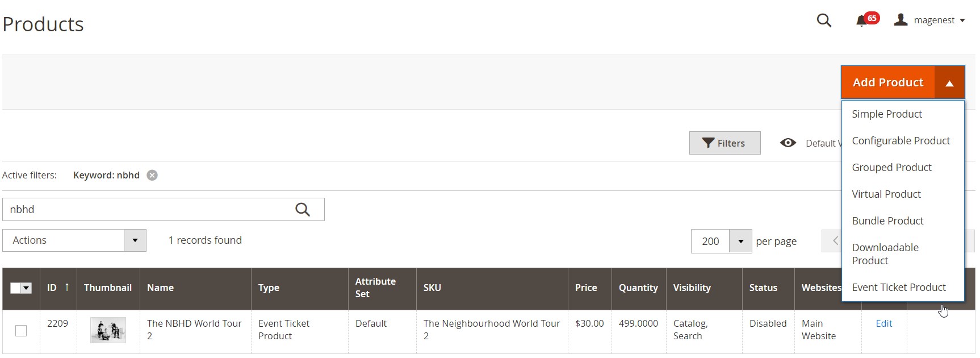Click the previous page arrow

point(835,241)
